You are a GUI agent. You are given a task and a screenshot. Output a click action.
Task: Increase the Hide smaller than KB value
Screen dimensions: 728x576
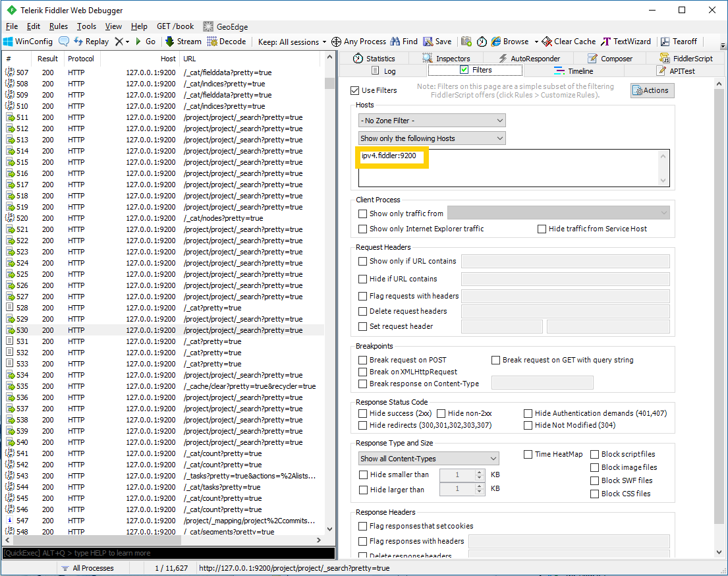tap(480, 471)
